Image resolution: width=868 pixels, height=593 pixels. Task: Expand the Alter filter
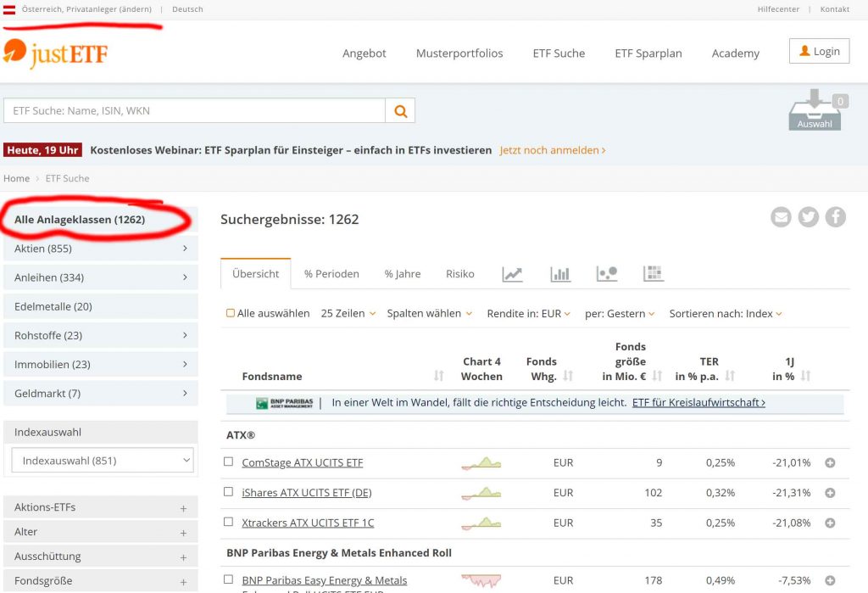101,532
